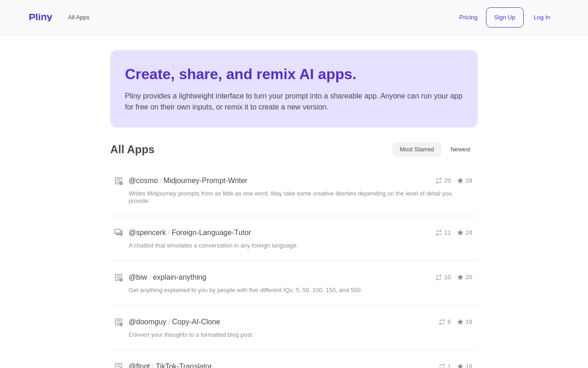Click remix icon on Foreign-Language-Tutor row
This screenshot has height=368, width=588.
[x=439, y=233]
